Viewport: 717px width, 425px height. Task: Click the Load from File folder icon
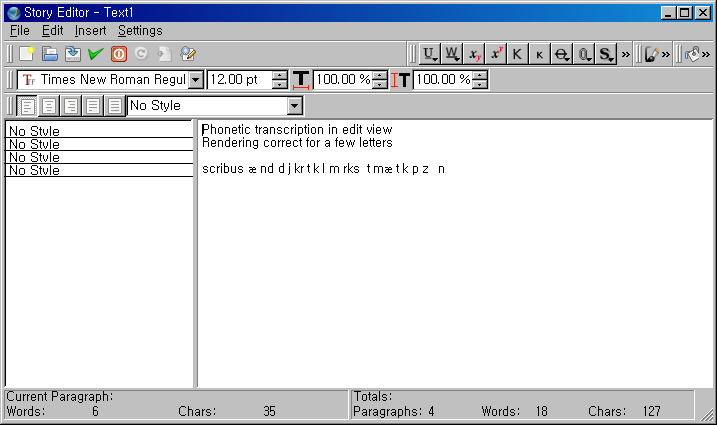(50, 54)
